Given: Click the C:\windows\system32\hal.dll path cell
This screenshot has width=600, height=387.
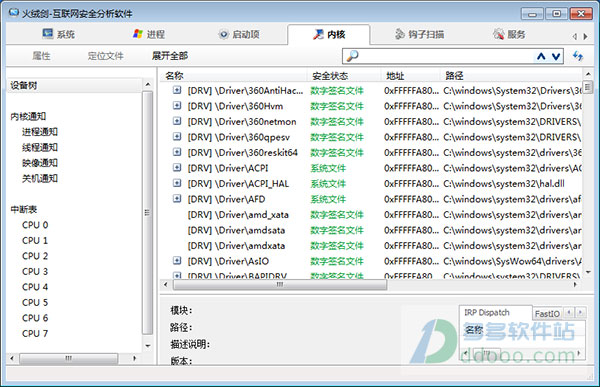Looking at the screenshot, I should pos(504,184).
